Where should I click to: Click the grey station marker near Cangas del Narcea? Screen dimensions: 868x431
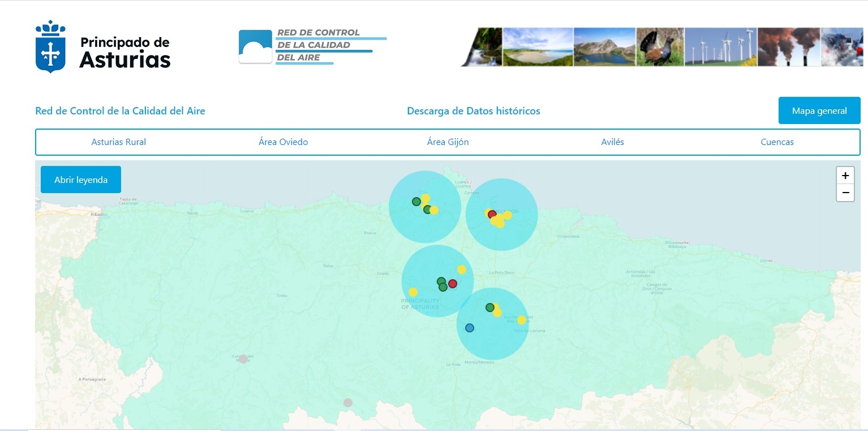point(243,359)
